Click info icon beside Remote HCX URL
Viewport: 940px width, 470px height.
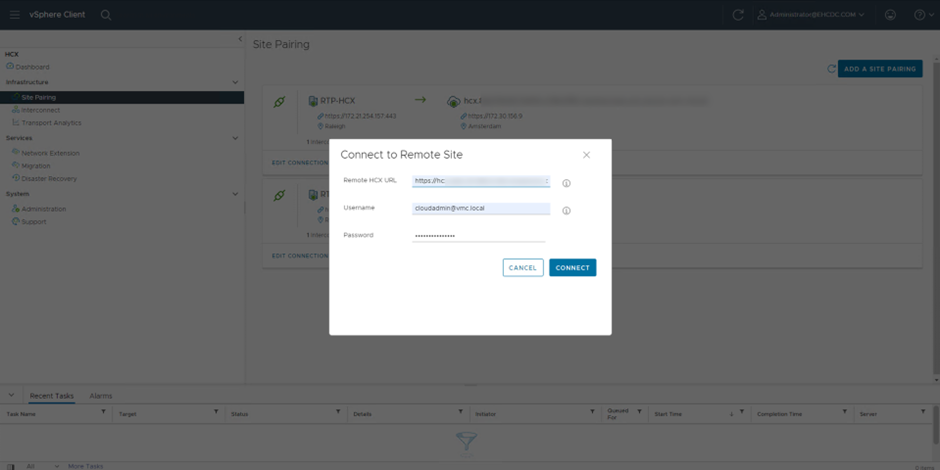[566, 183]
